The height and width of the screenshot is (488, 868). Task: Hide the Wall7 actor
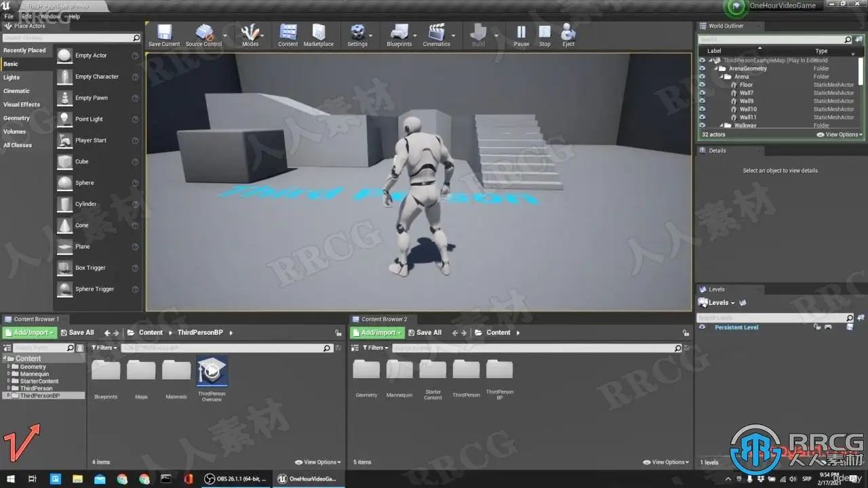(703, 93)
